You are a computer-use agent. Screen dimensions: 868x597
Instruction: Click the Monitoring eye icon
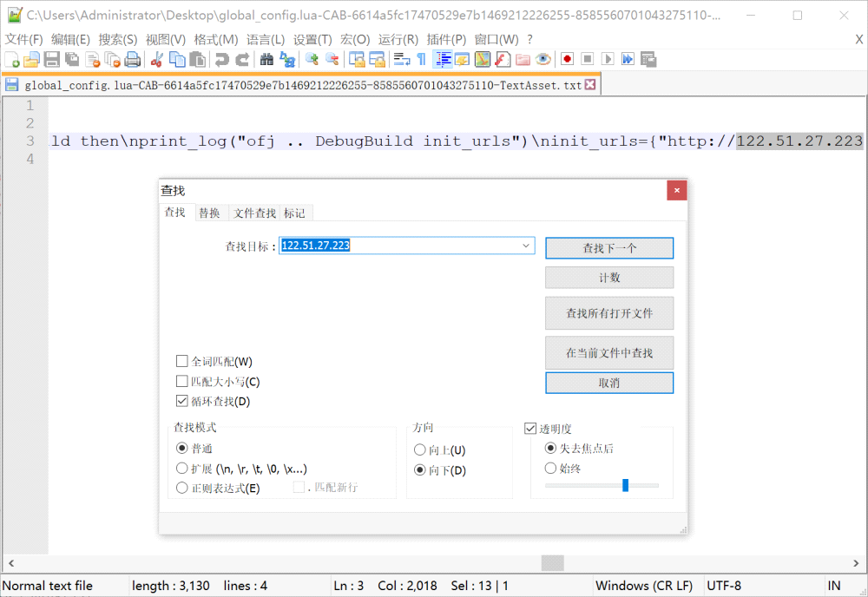point(543,59)
